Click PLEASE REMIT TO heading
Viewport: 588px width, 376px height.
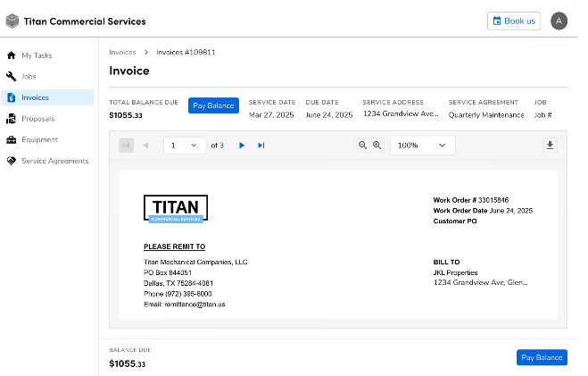[x=174, y=246]
